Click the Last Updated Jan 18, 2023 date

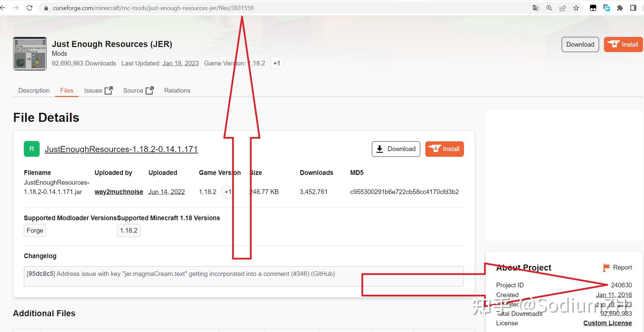pyautogui.click(x=181, y=63)
